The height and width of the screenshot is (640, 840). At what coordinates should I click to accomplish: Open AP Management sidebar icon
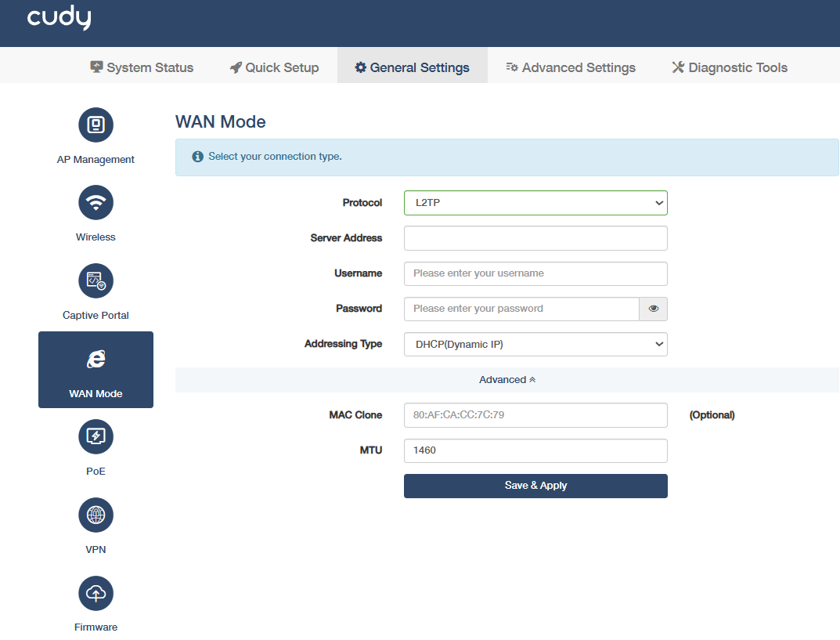tap(96, 125)
